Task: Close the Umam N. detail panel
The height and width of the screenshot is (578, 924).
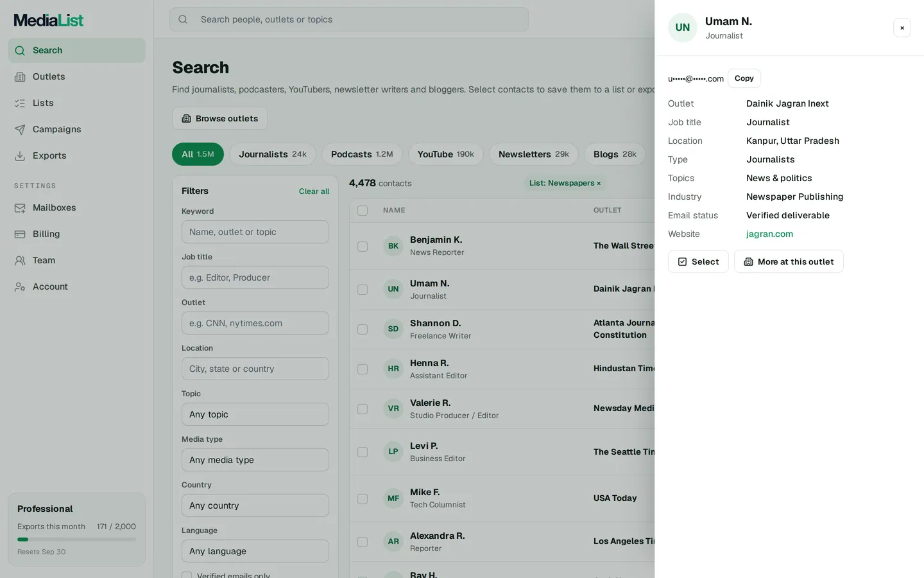Action: coord(902,28)
